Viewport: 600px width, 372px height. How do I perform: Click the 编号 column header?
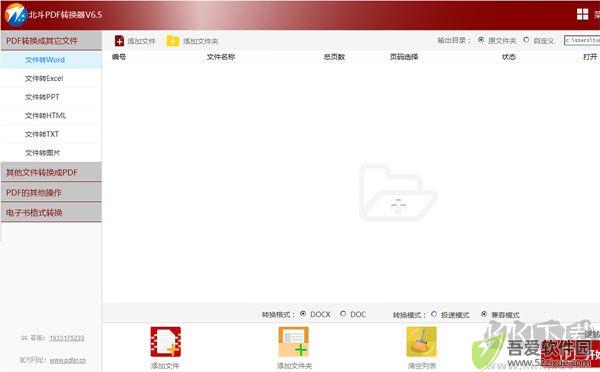119,57
